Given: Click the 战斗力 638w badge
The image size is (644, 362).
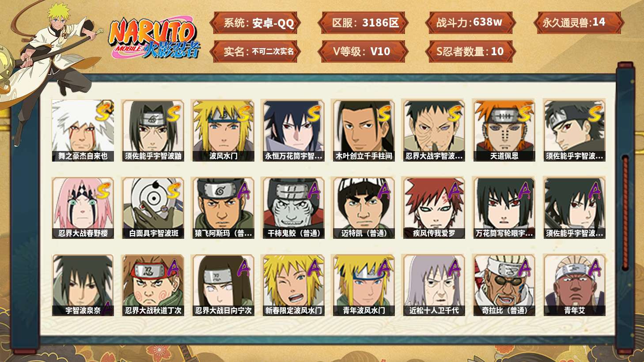Looking at the screenshot, I should click(470, 23).
